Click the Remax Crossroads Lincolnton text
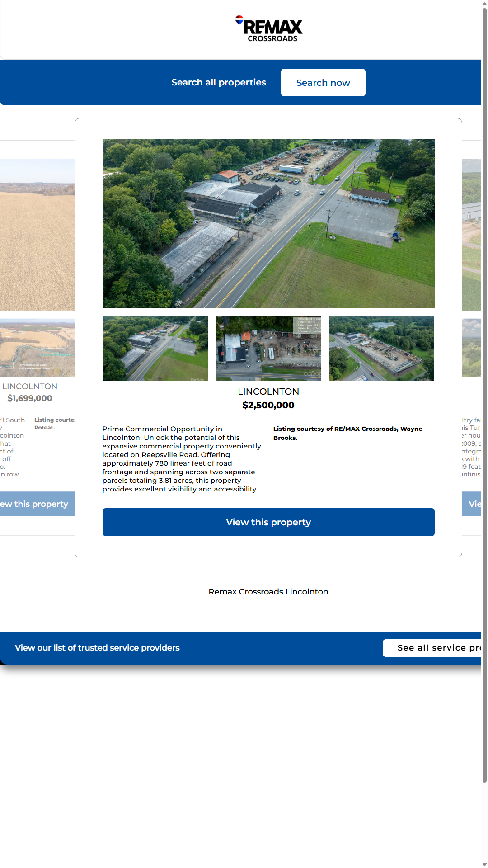488x868 pixels. tap(268, 592)
